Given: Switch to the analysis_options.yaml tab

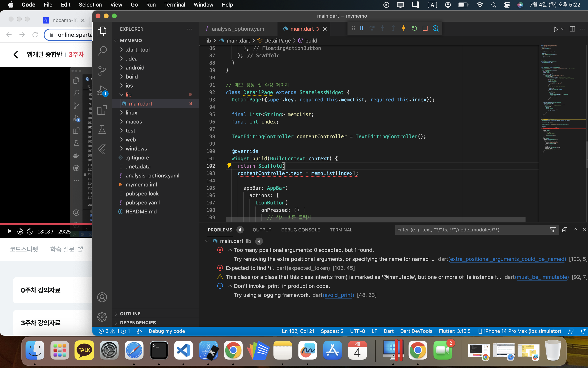Looking at the screenshot, I should pos(238,29).
